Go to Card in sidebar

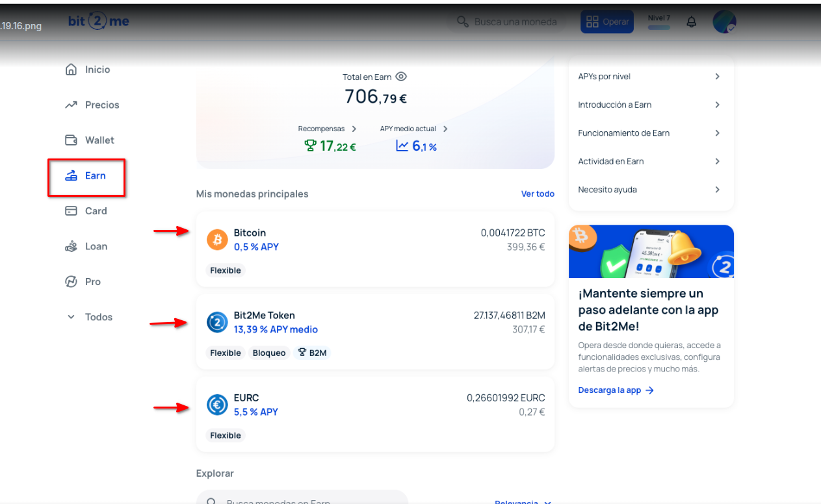[96, 211]
